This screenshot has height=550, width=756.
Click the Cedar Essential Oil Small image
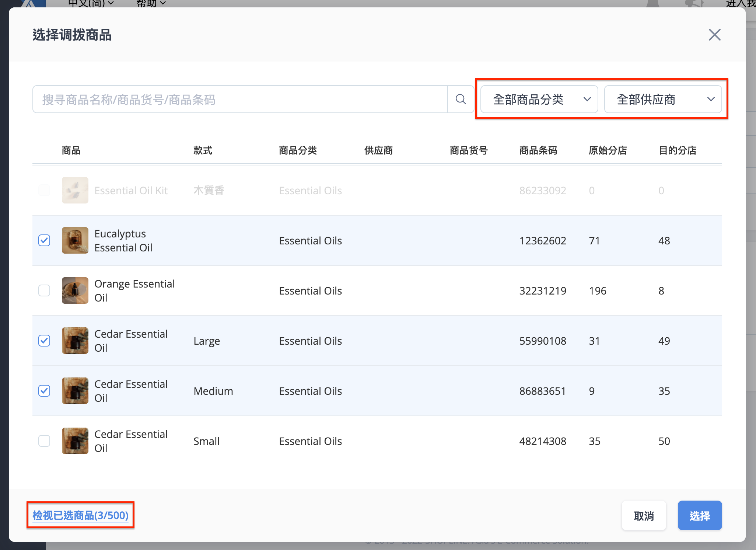click(x=75, y=441)
